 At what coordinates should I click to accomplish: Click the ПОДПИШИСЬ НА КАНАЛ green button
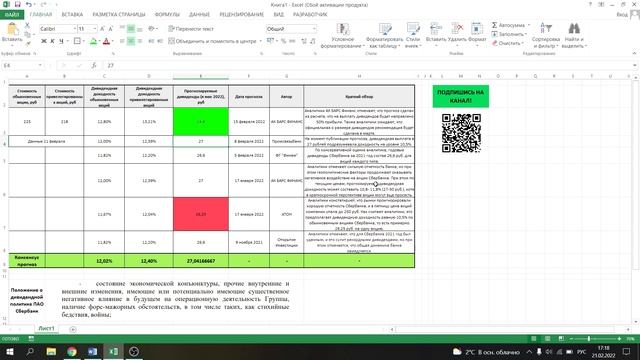pos(460,96)
